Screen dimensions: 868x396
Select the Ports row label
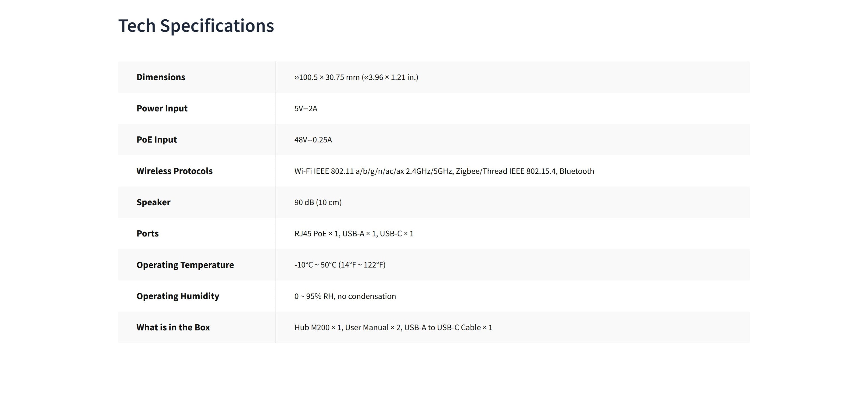coord(147,234)
